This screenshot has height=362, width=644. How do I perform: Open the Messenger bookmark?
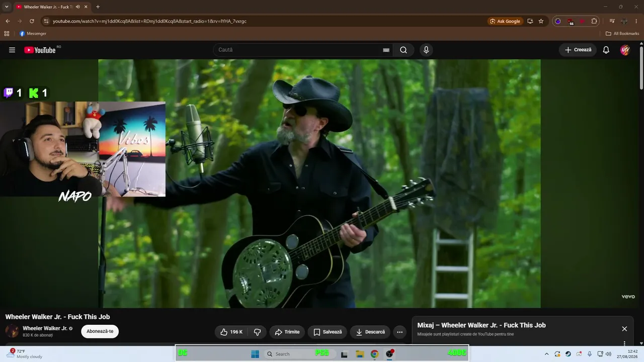tap(33, 34)
